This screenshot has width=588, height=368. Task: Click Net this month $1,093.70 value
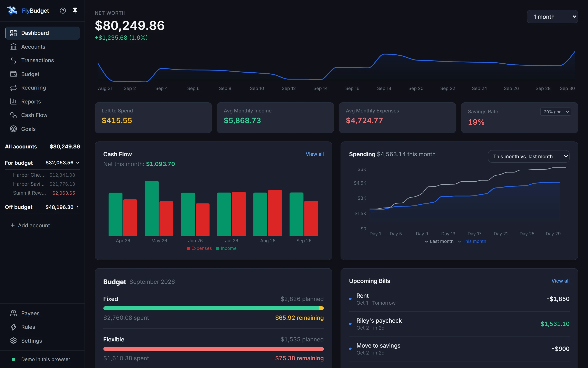(x=160, y=164)
